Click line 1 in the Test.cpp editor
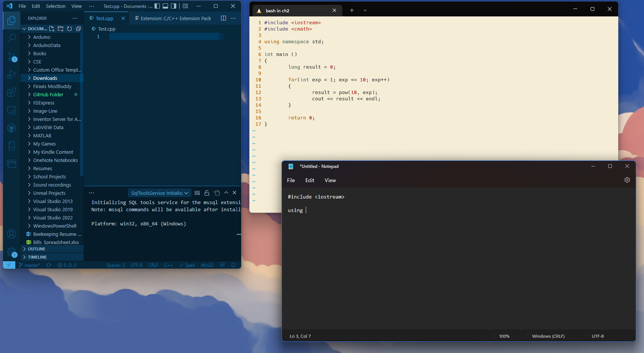Image resolution: width=644 pixels, height=353 pixels. tap(164, 37)
